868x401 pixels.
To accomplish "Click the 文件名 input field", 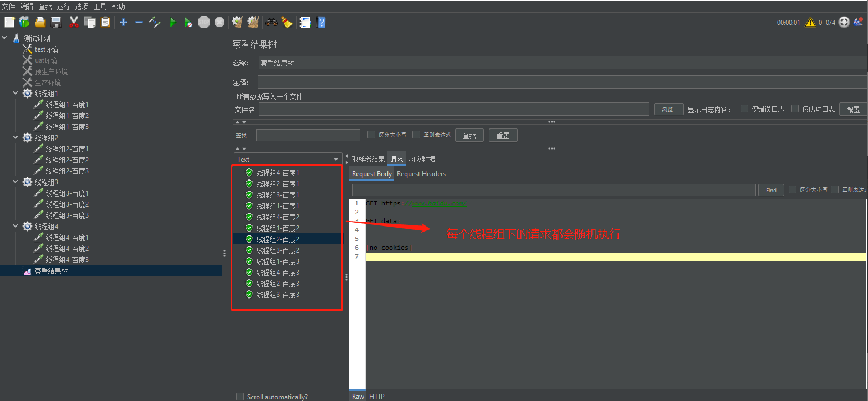I will 453,109.
